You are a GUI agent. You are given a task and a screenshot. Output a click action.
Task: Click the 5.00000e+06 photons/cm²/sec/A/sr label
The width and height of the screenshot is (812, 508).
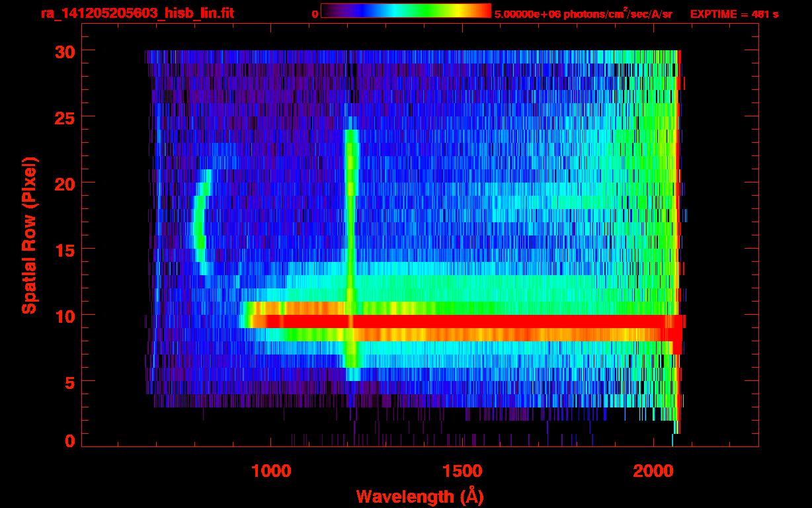583,13
